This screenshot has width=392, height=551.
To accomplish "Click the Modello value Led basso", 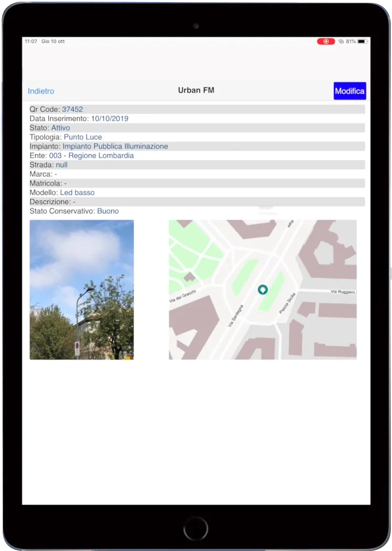I will (77, 193).
